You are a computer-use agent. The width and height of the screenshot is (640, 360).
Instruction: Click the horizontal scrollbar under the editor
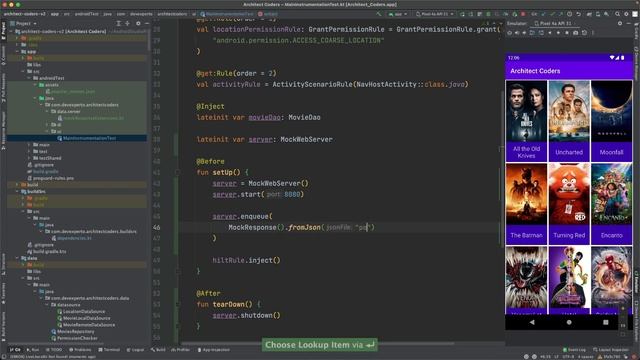pos(318,343)
